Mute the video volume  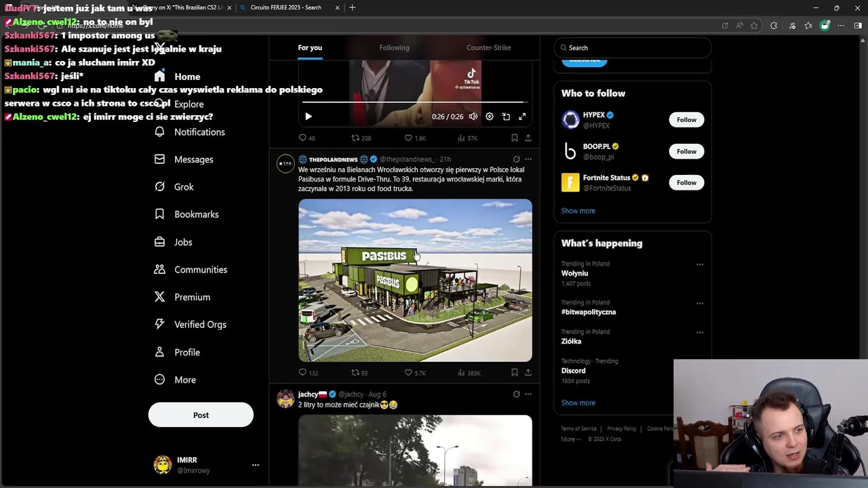pos(473,117)
